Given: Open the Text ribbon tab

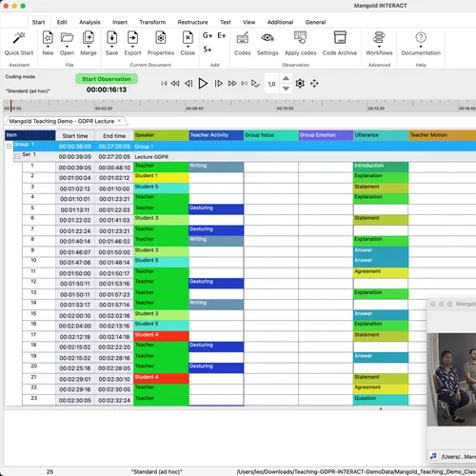Looking at the screenshot, I should pos(226,22).
